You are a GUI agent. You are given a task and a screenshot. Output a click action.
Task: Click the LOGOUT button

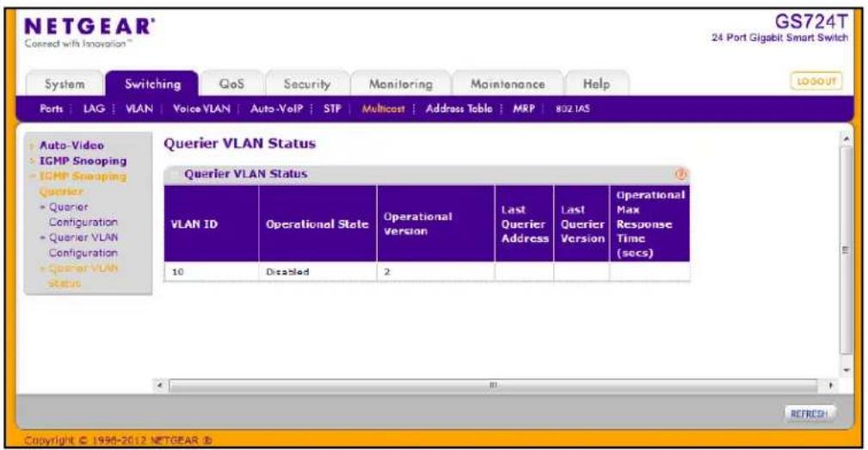tap(816, 82)
